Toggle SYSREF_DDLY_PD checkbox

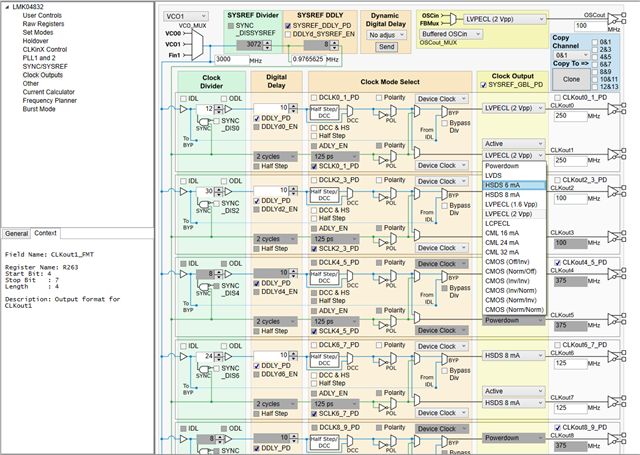[x=288, y=25]
